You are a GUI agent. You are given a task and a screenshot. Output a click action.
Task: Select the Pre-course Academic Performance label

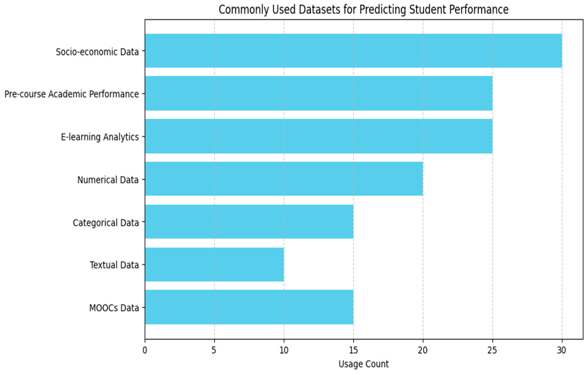tap(71, 94)
